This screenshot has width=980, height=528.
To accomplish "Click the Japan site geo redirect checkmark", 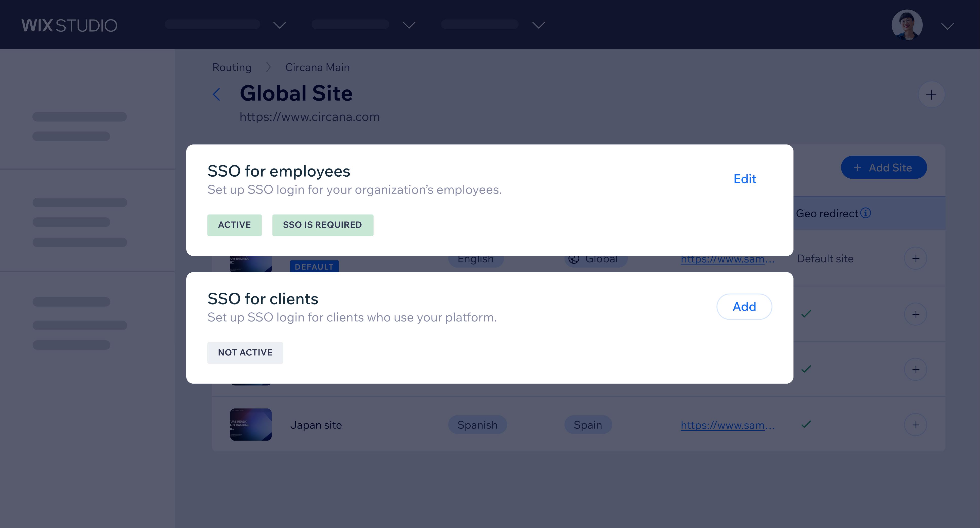I will pyautogui.click(x=806, y=424).
